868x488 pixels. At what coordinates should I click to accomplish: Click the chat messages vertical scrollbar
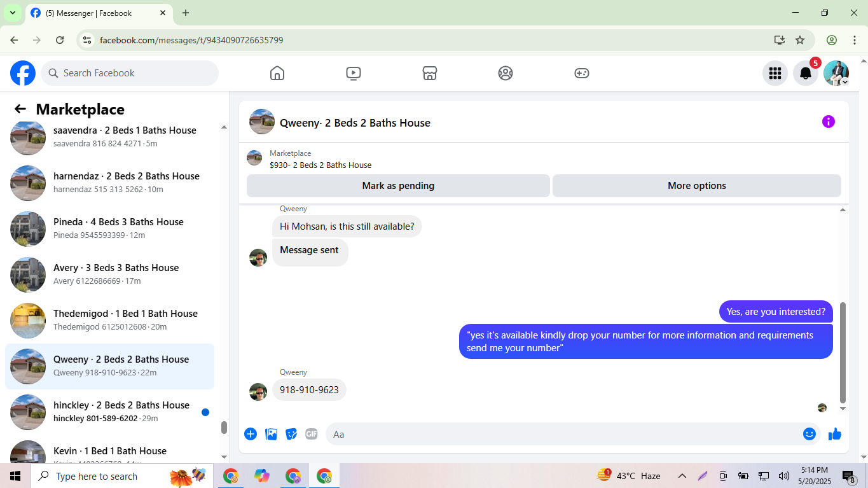(x=843, y=353)
